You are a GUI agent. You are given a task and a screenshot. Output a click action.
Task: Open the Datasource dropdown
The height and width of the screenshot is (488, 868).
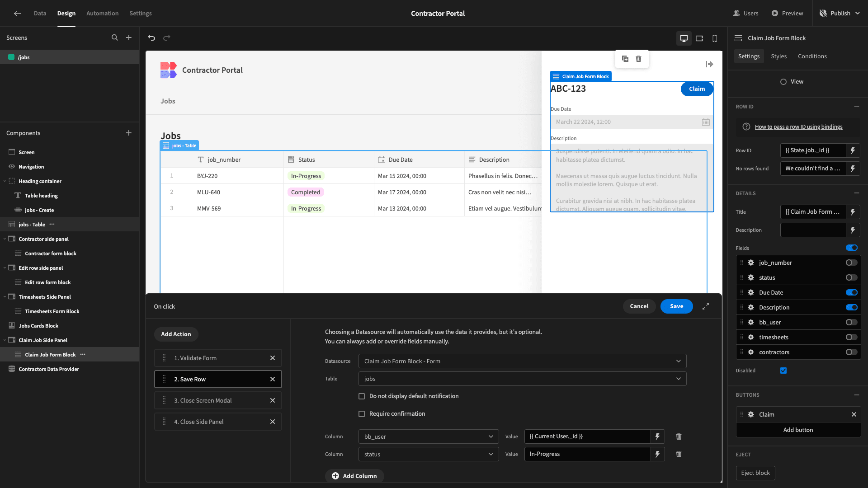coord(522,361)
